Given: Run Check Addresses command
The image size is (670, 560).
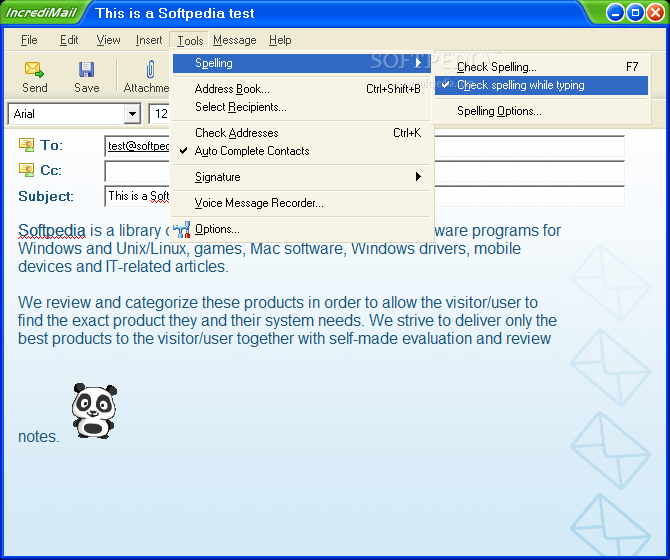Looking at the screenshot, I should 301,133.
